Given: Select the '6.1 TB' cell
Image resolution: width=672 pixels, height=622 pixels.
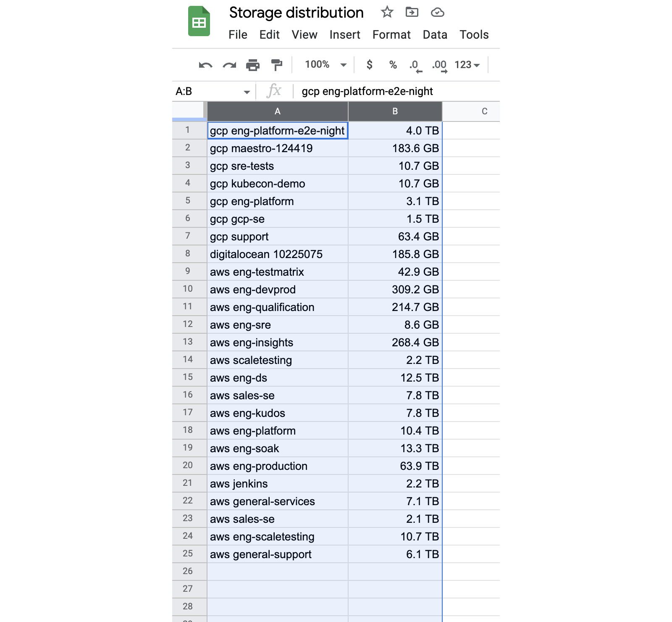Looking at the screenshot, I should point(395,554).
